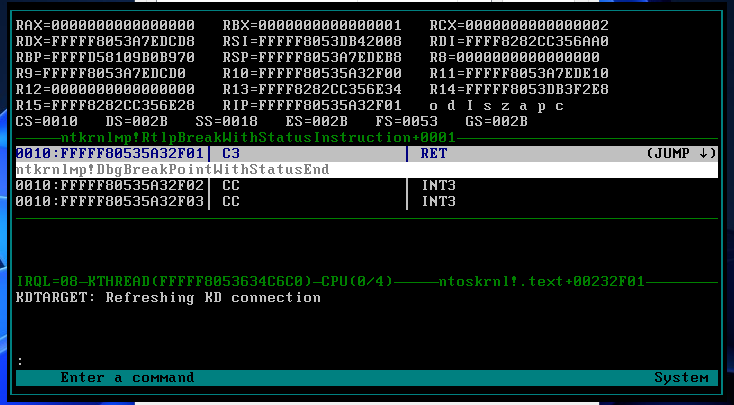The image size is (734, 405).
Task: Select the RCX=0000000000000002 register
Action: coord(519,25)
